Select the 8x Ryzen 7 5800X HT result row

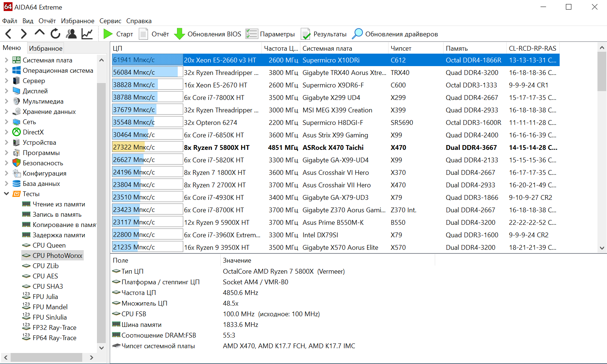pos(335,147)
